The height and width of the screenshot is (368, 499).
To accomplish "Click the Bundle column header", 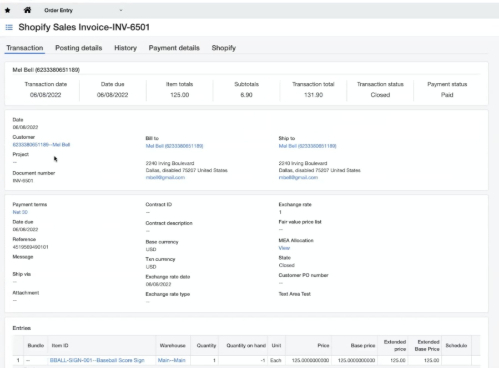I will tap(36, 346).
